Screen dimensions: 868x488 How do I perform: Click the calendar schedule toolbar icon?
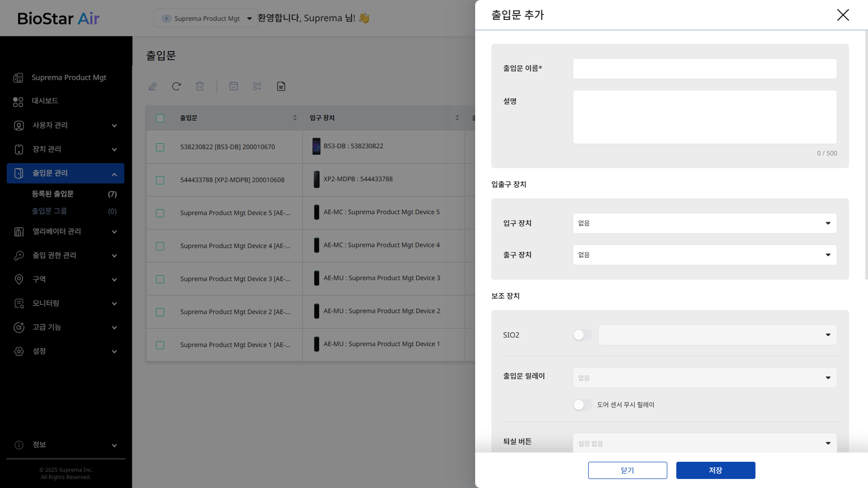234,86
